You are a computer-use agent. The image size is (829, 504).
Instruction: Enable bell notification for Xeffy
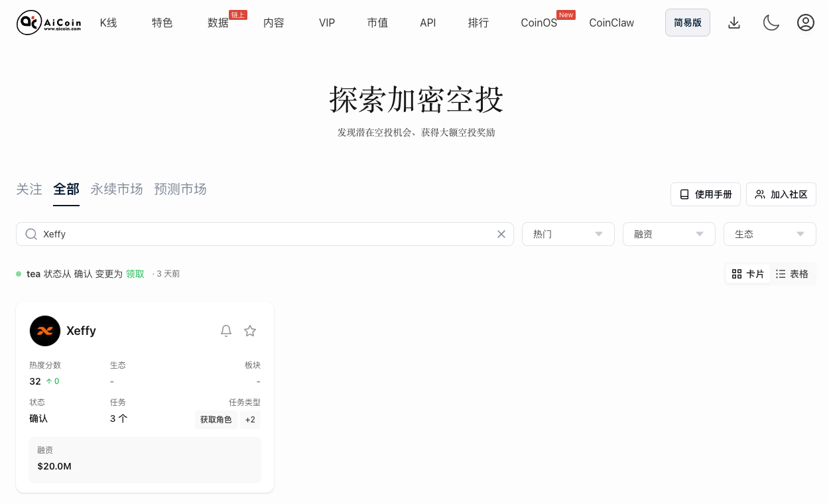(x=226, y=330)
